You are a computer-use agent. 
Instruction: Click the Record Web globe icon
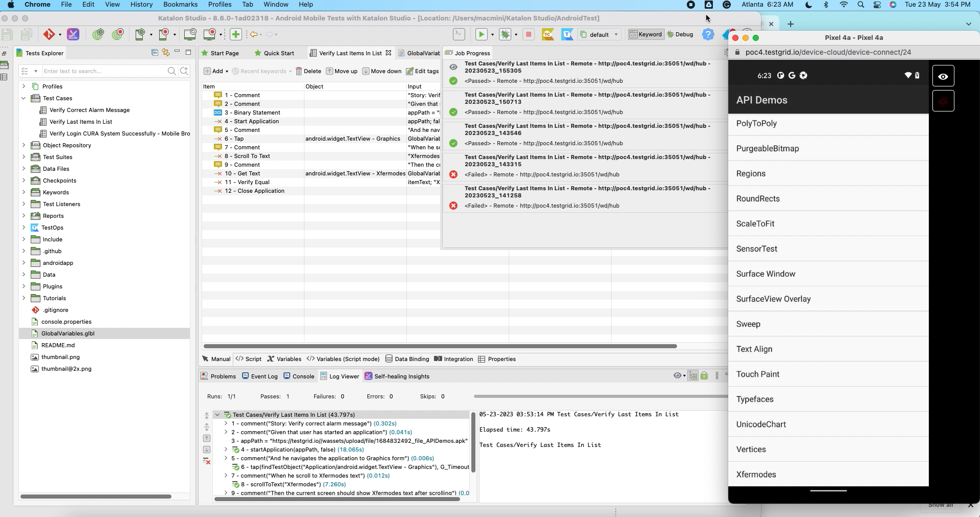118,34
